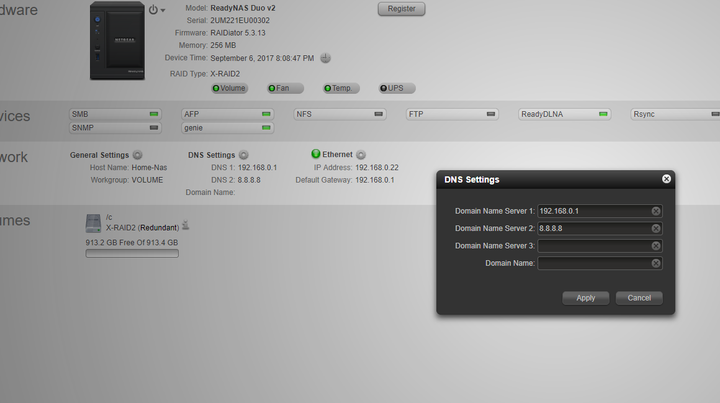Focus the Domain Name Server 3 field

click(600, 246)
